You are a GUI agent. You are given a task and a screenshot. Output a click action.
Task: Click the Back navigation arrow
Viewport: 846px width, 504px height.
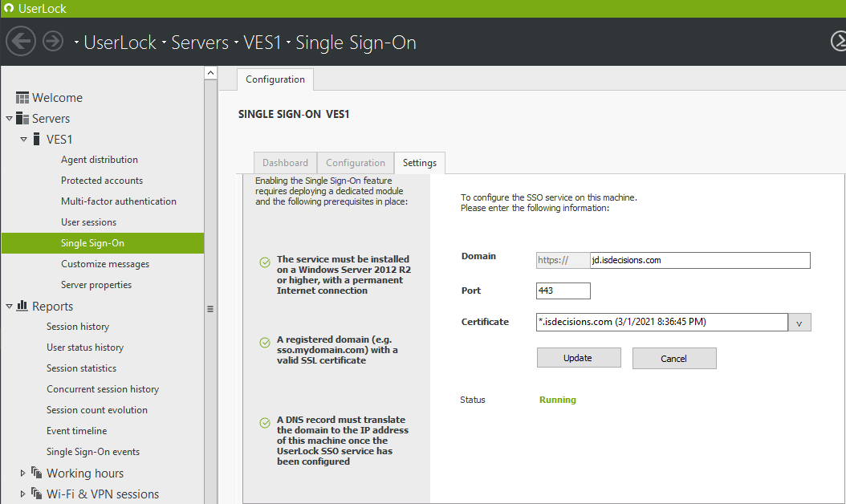(x=21, y=42)
